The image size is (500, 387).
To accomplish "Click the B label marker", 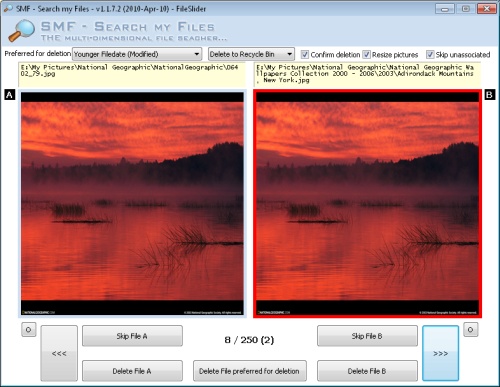I will 489,95.
